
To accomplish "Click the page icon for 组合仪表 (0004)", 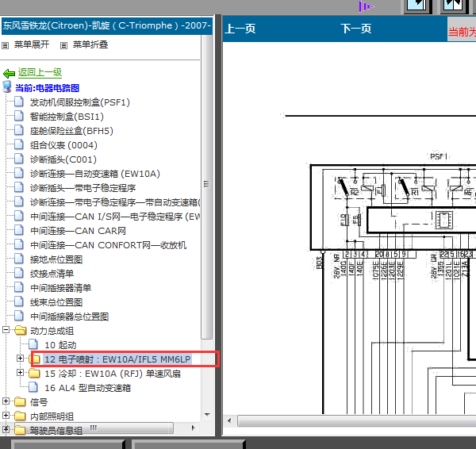I will click(19, 144).
